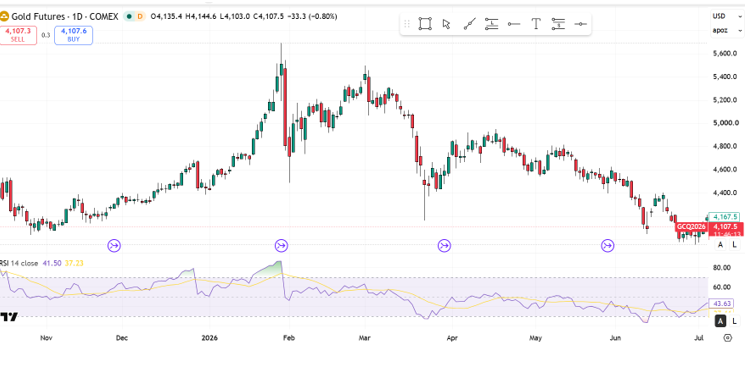Toggle auto scale on the RSI pane

[x=721, y=321]
